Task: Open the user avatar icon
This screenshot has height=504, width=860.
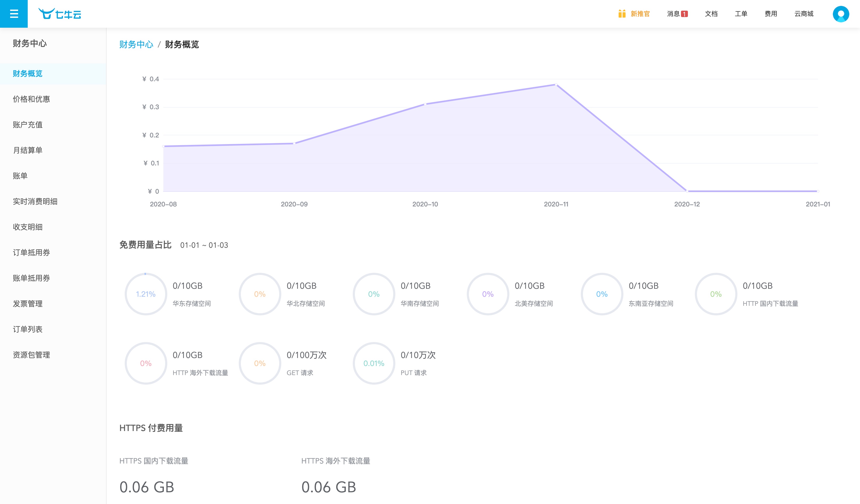Action: 841,14
